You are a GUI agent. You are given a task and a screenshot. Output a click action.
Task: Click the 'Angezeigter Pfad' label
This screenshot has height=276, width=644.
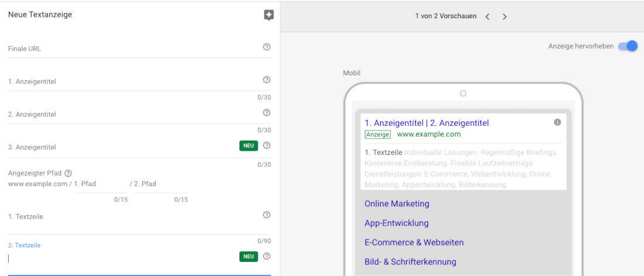tap(35, 173)
